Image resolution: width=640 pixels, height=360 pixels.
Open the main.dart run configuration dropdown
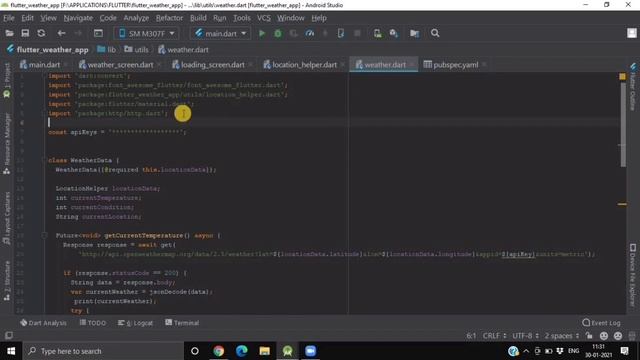[220, 33]
